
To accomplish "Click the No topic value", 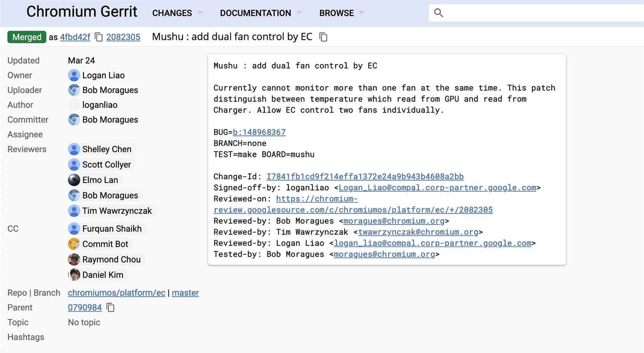I will pos(84,323).
